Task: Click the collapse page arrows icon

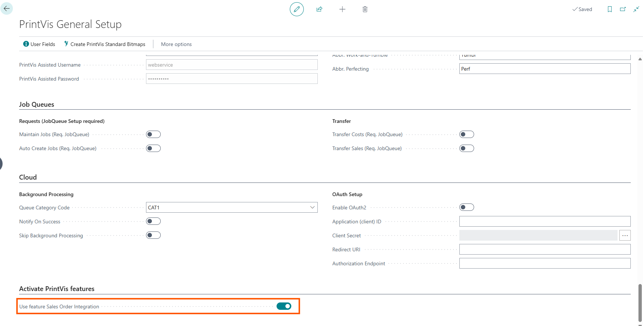Action: click(636, 9)
